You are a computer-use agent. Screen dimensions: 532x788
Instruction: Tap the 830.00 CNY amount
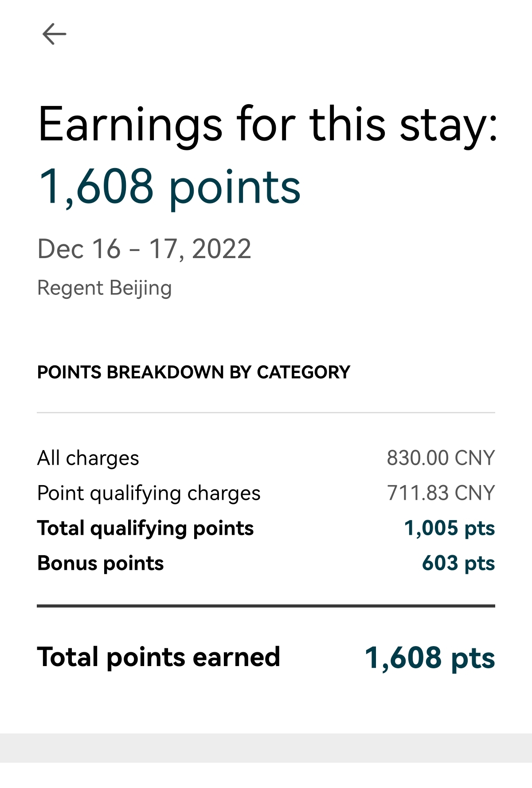441,458
